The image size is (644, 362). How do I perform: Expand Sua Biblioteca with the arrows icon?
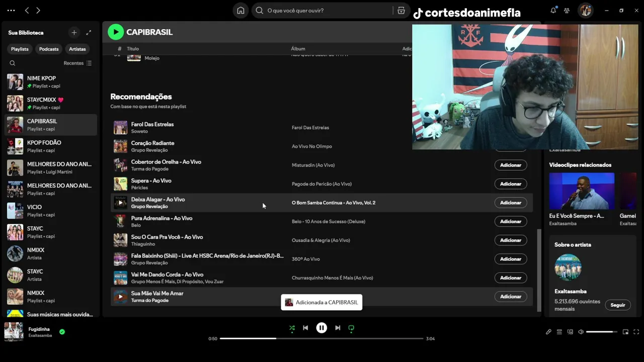[89, 33]
